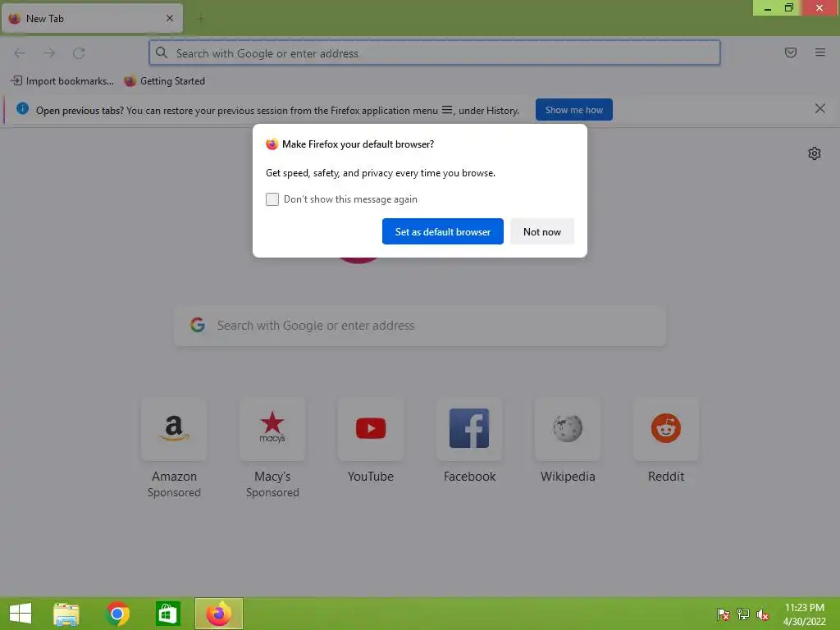Launch File Explorer from the taskbar
Image resolution: width=840 pixels, height=630 pixels.
66,614
